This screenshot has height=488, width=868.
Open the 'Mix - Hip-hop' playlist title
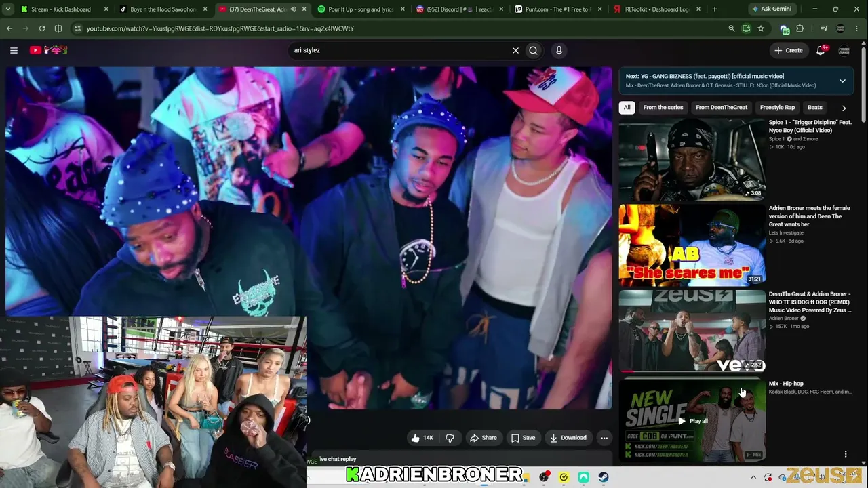pos(786,384)
